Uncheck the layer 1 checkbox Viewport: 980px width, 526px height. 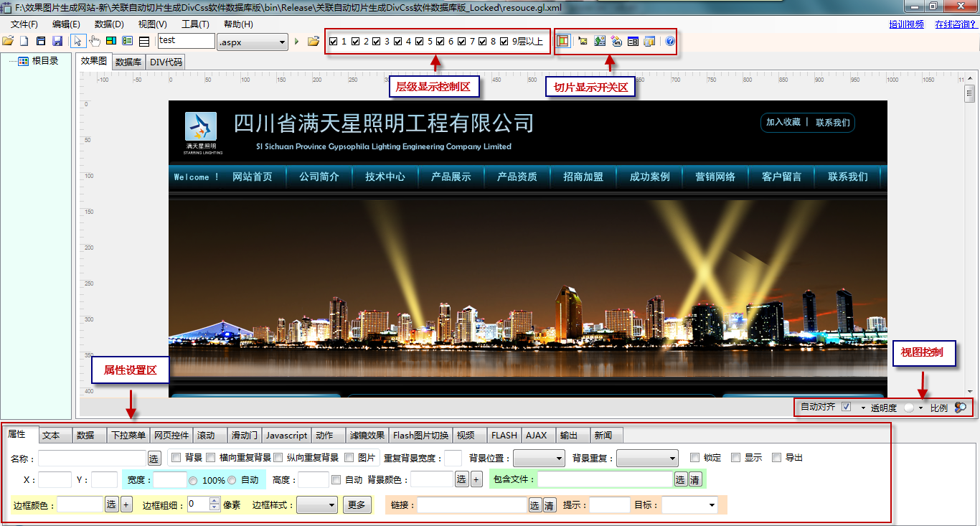[x=333, y=42]
